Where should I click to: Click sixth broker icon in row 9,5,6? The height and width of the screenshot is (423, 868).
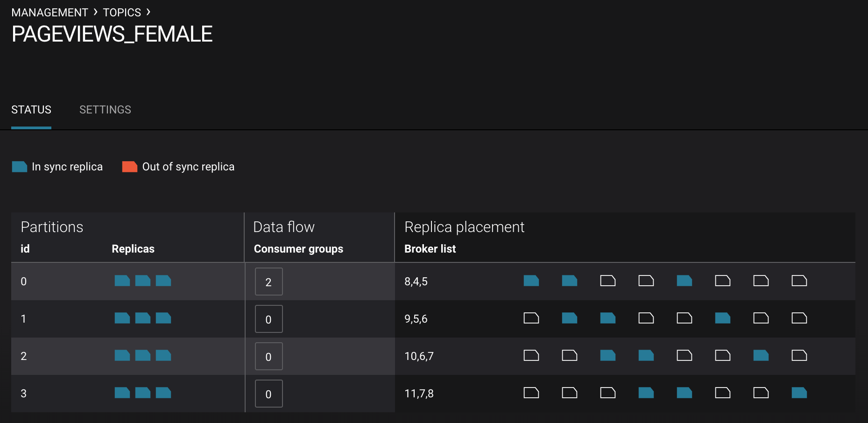(723, 318)
